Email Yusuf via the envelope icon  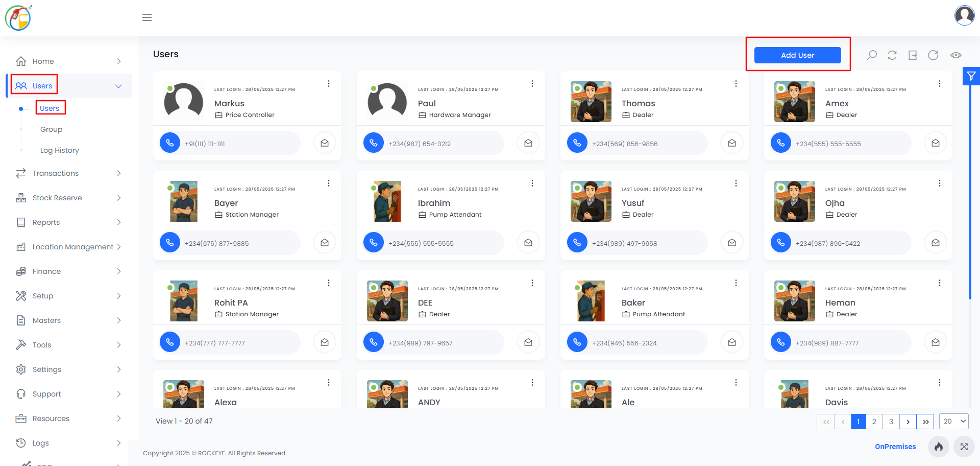(x=732, y=243)
